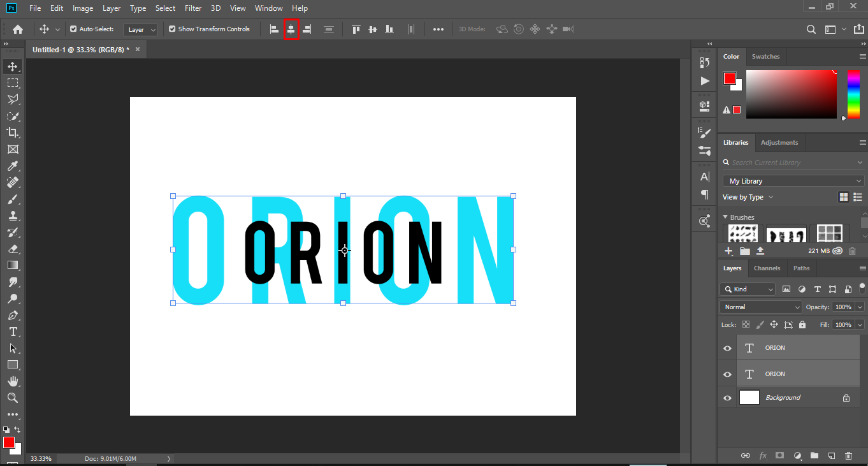Hide the ORION layer directly above Background

[727, 374]
